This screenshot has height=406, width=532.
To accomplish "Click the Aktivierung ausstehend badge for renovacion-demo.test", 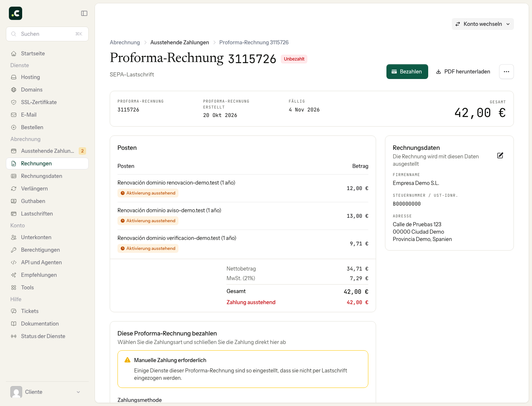I will (x=148, y=193).
